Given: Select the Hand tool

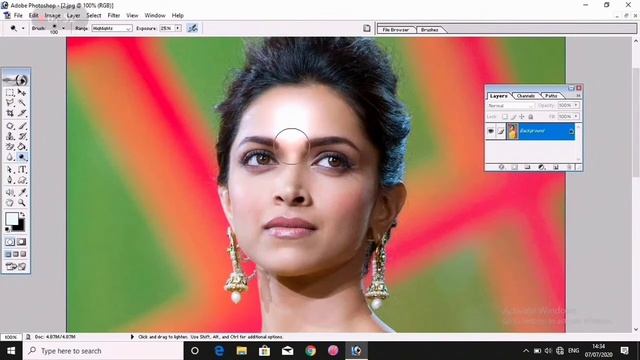Looking at the screenshot, I should [10, 202].
